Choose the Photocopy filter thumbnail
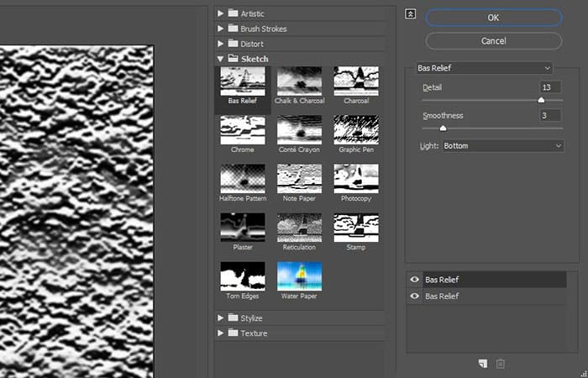This screenshot has height=378, width=588. 356,179
